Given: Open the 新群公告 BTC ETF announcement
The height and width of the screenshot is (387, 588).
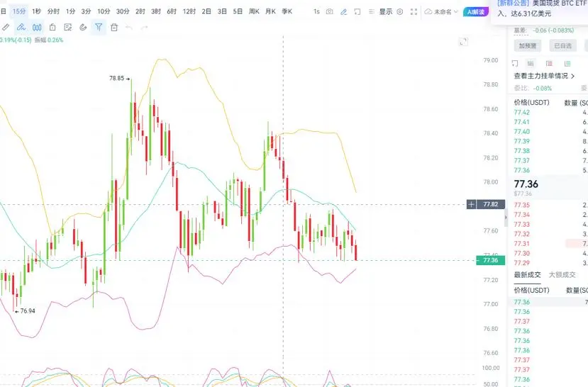Looking at the screenshot, I should [541, 9].
